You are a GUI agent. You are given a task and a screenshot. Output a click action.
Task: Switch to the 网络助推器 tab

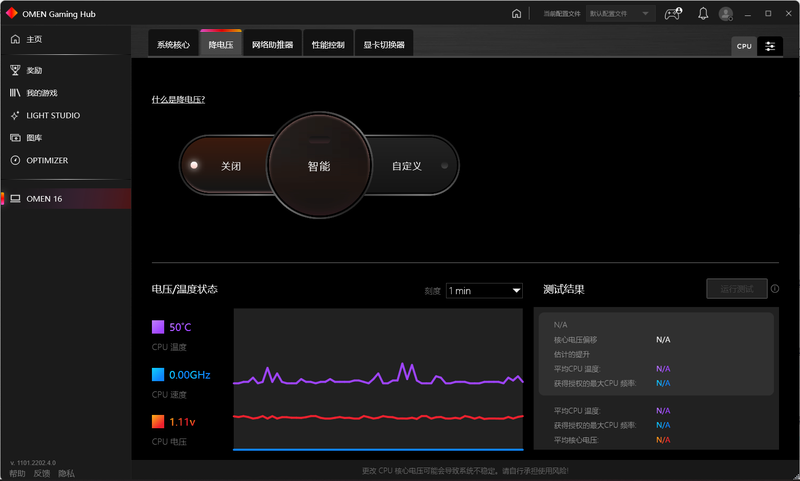coord(273,45)
